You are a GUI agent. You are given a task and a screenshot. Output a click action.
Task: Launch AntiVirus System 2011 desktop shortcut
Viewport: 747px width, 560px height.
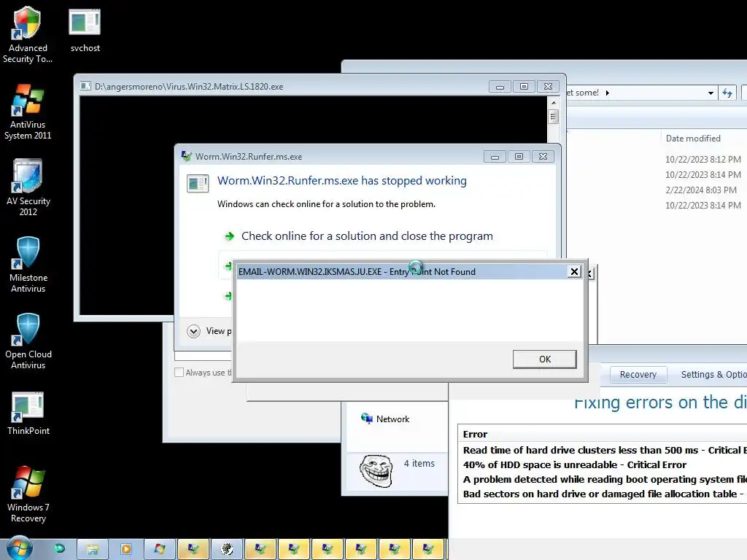tap(28, 112)
